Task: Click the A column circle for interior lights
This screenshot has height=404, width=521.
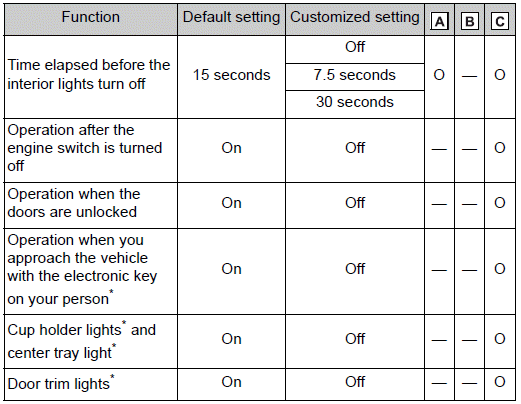Action: pyautogui.click(x=439, y=75)
